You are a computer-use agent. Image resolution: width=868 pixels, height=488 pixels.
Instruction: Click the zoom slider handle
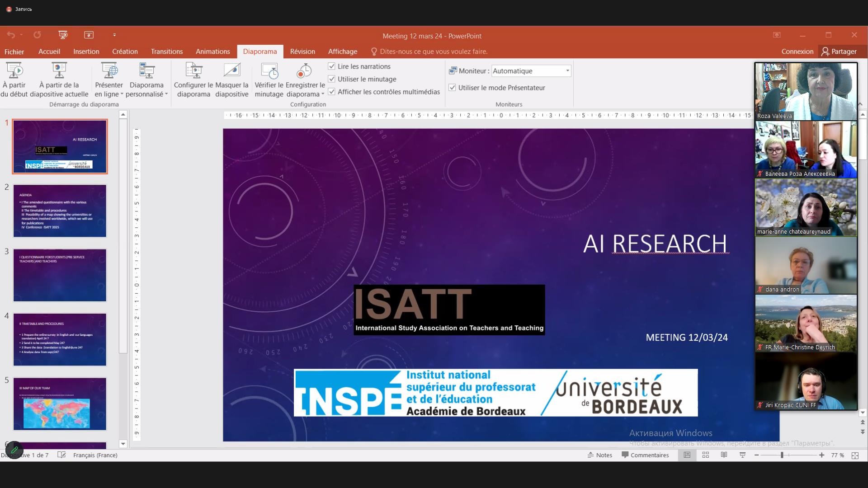click(782, 455)
